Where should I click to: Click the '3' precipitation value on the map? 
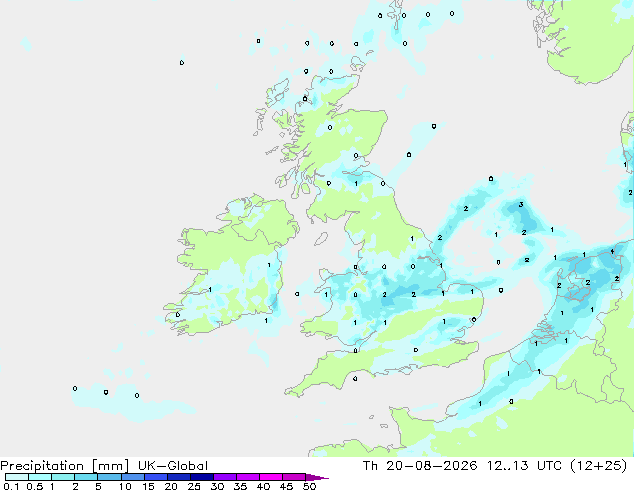click(x=521, y=205)
